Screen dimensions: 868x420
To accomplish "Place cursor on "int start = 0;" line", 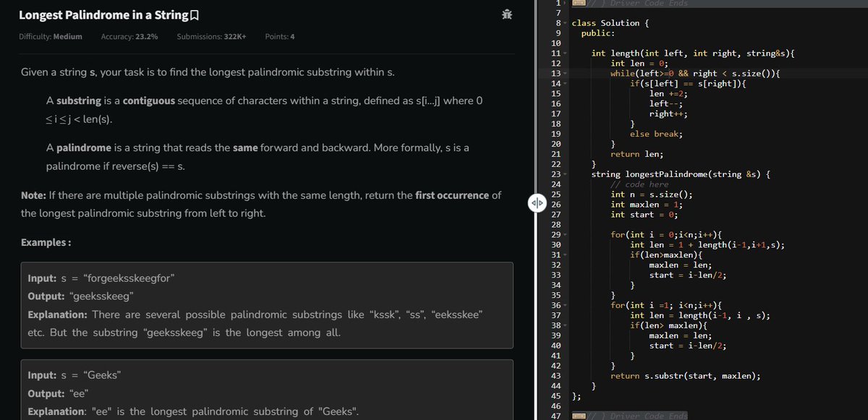I will tap(644, 215).
